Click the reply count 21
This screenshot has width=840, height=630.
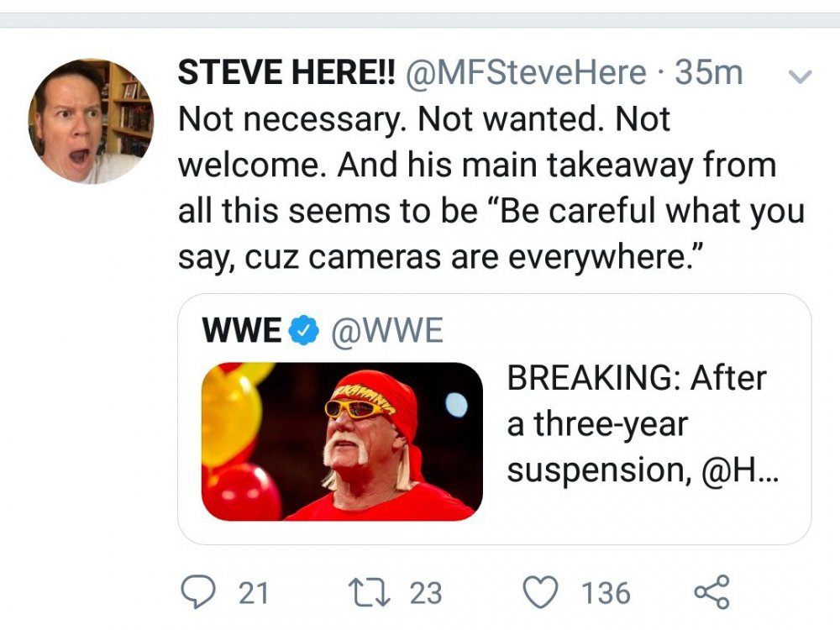coord(254,594)
